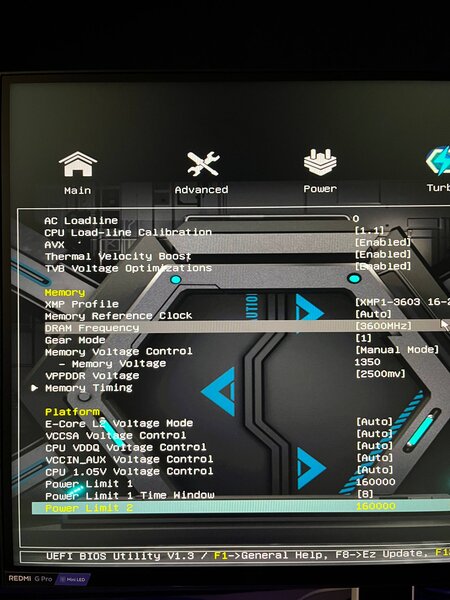
Task: Open Memory Voltage Control Manual Mode option
Action: coord(397,350)
